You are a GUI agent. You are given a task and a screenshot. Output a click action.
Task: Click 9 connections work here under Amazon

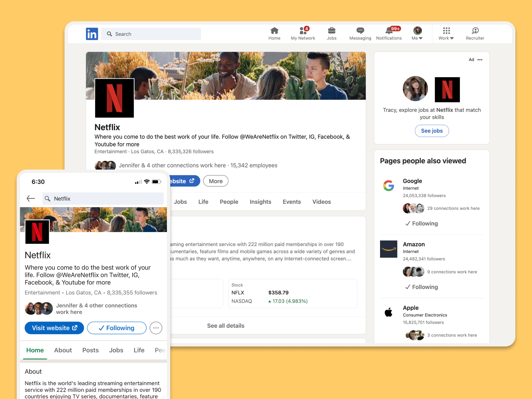point(452,272)
